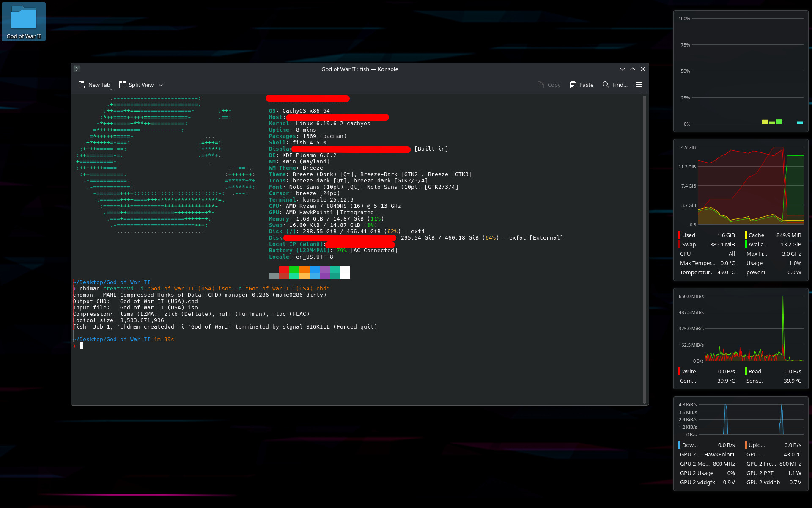The width and height of the screenshot is (812, 508).
Task: Open the New Tab dropdown arrow
Action: pos(112,89)
